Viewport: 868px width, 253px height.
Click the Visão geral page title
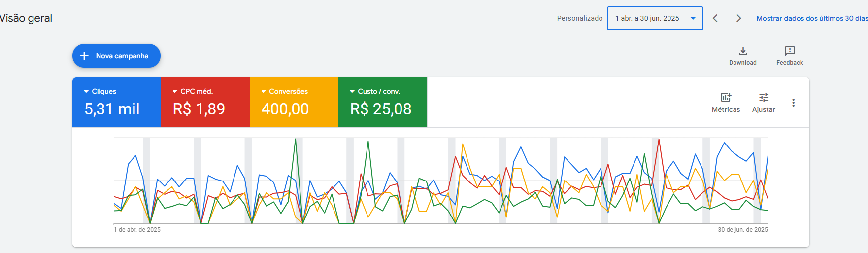coord(26,18)
